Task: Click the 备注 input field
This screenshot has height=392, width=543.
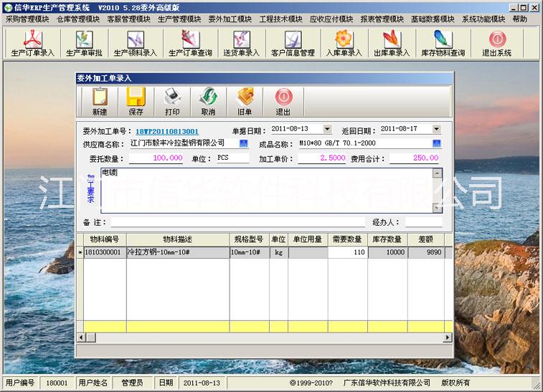Action: point(237,222)
